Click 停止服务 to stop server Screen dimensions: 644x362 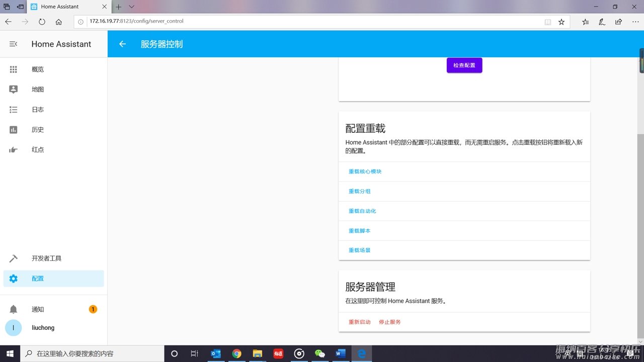tap(390, 322)
